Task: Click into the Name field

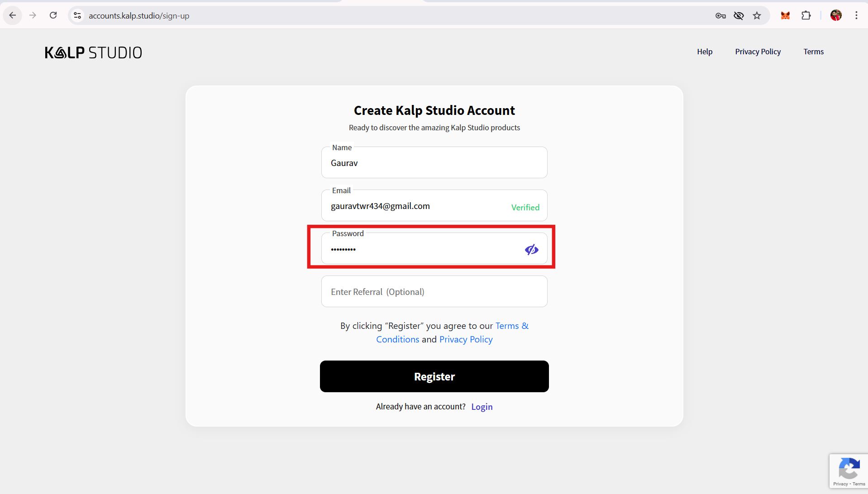Action: pyautogui.click(x=434, y=163)
